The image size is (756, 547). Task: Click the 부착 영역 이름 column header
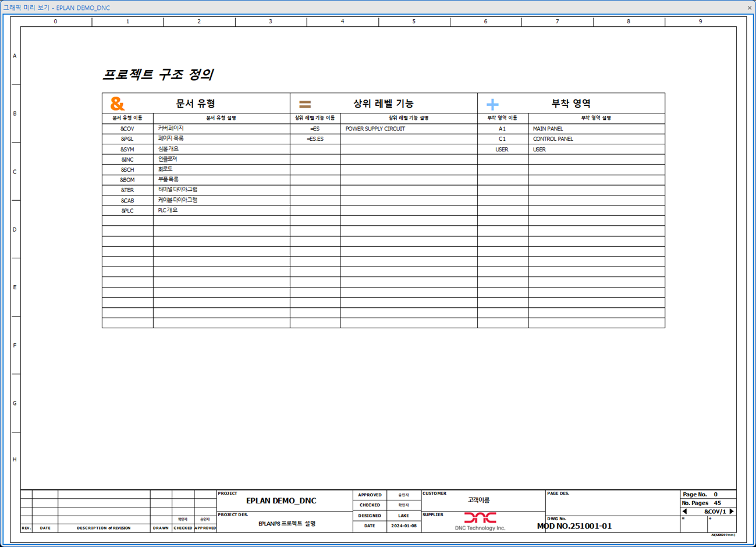[x=502, y=118]
